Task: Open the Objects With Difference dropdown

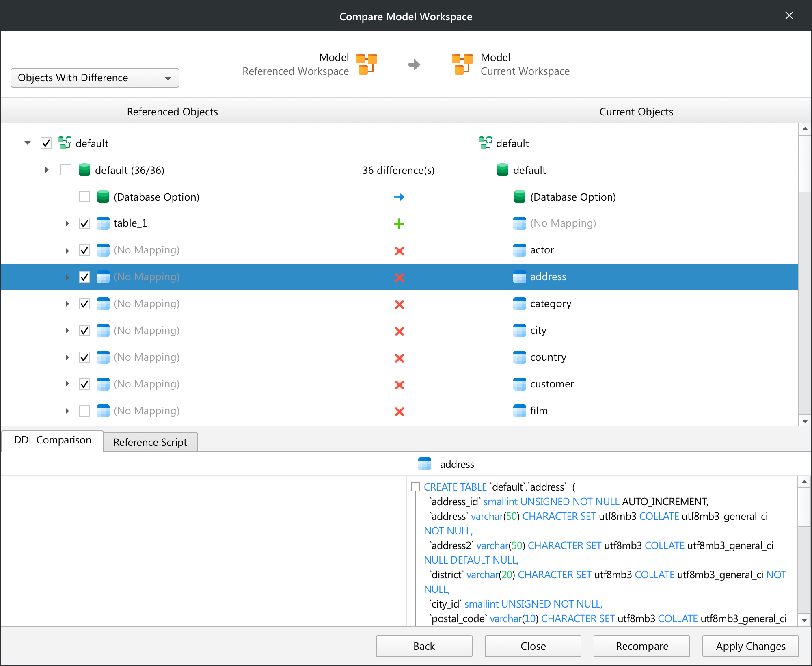Action: click(95, 78)
